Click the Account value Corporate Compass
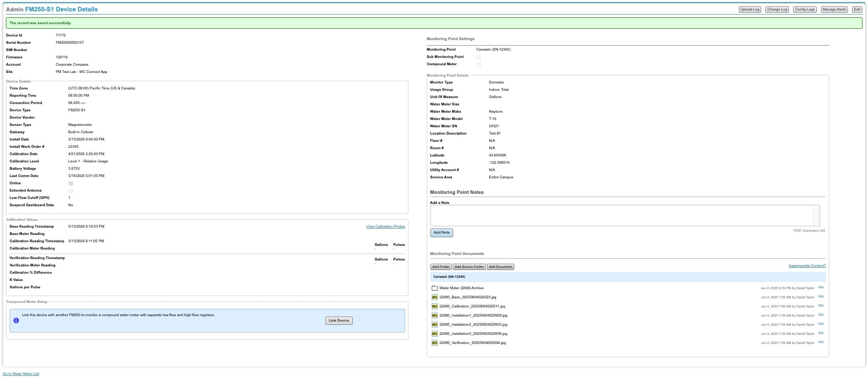The image size is (868, 380). [x=72, y=65]
